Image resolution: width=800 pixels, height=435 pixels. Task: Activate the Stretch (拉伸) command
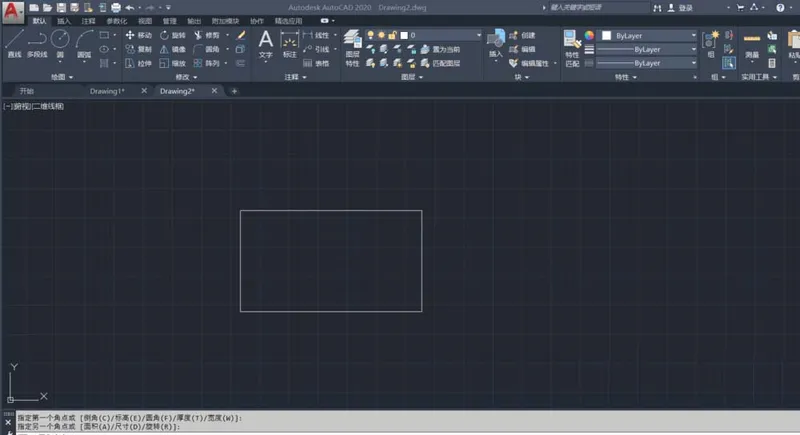(138, 63)
